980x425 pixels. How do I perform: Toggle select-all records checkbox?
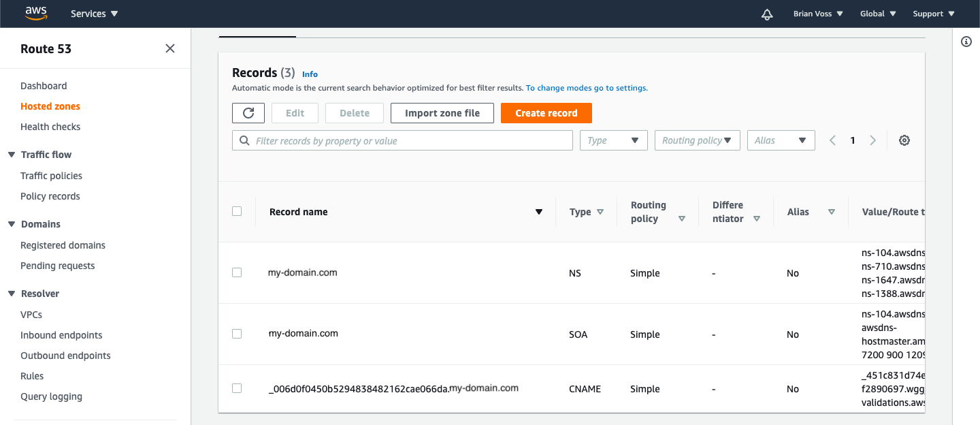point(237,211)
